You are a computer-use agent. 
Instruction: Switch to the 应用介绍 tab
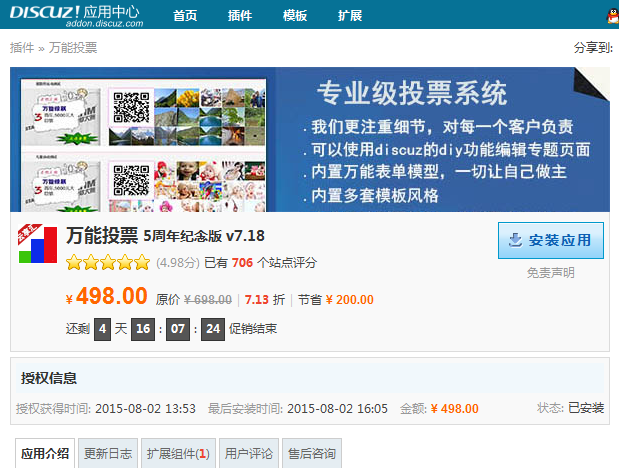click(x=45, y=453)
